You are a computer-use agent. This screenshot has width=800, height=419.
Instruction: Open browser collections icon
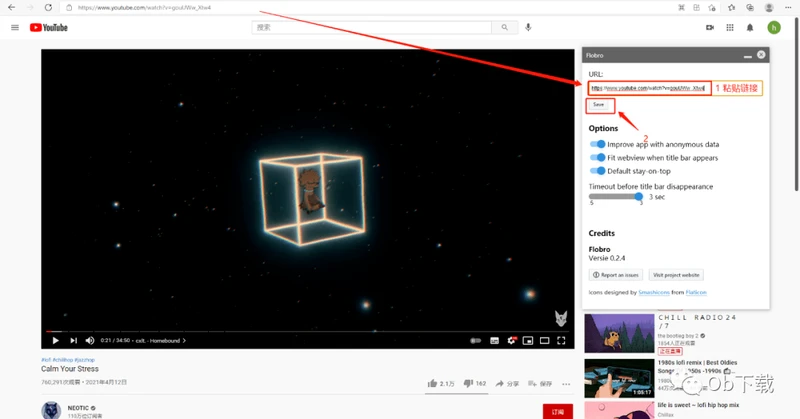[749, 8]
